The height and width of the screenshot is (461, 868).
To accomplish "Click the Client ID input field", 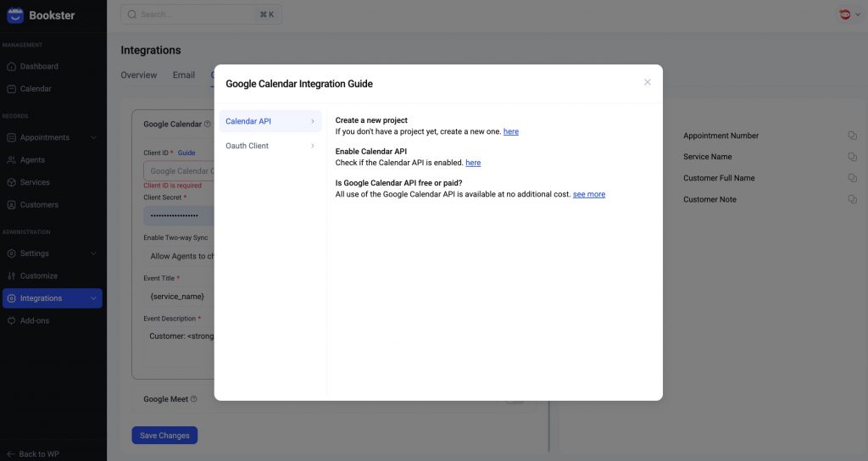I will click(x=179, y=171).
